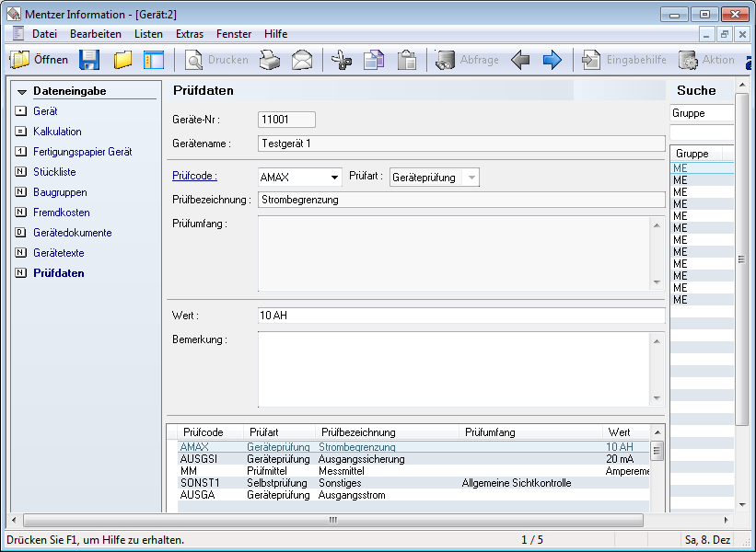Click the horizontal scrollbar at the bottom

click(x=331, y=521)
